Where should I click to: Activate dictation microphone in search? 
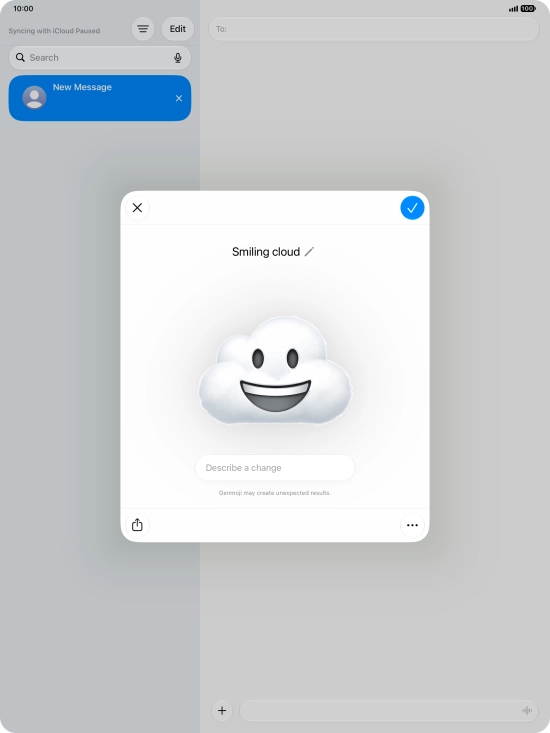(178, 57)
